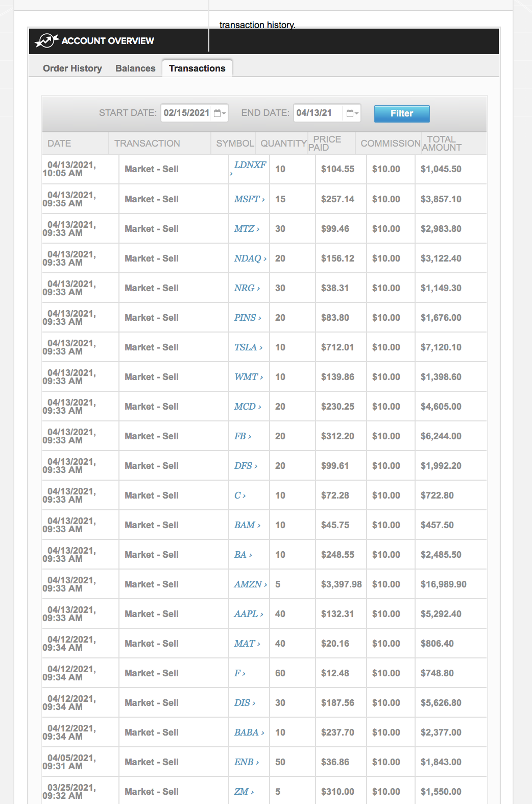Select the Transactions tab
This screenshot has width=532, height=804.
click(x=197, y=68)
